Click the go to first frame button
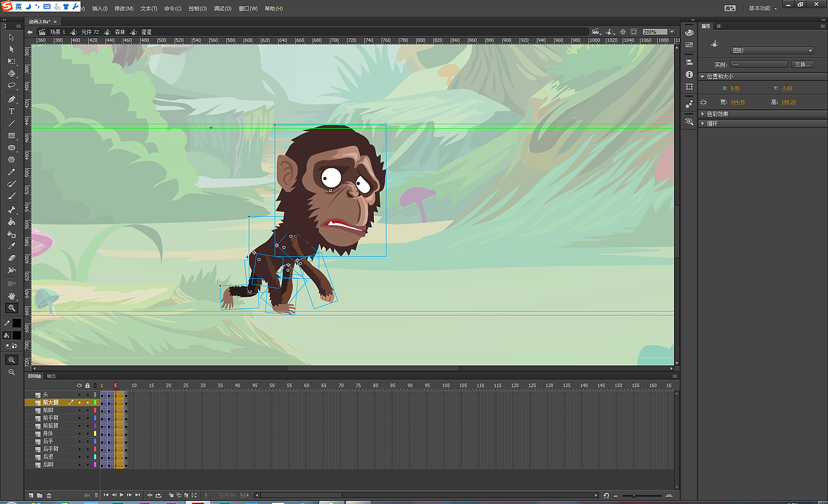The width and height of the screenshot is (828, 504). pos(106,496)
